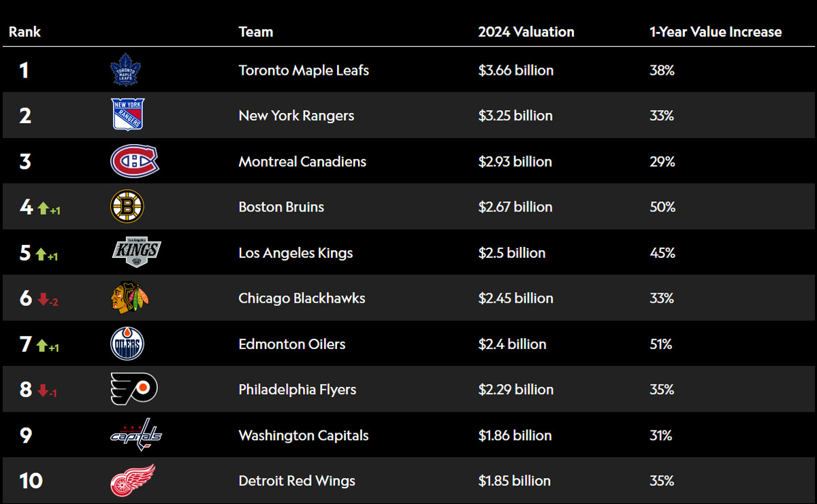This screenshot has height=504, width=817.
Task: Click the Boston Bruins spoked-B logo
Action: click(127, 207)
